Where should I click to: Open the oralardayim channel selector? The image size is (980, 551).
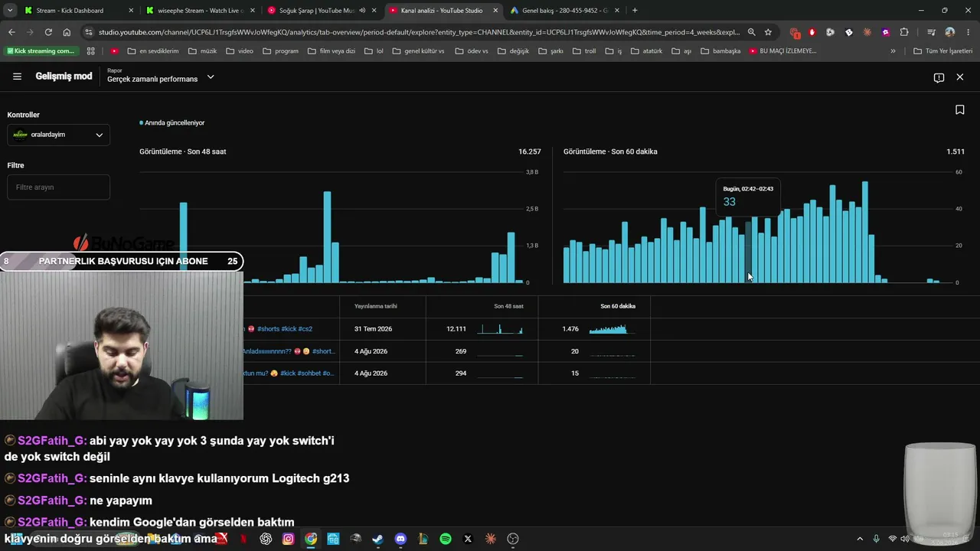(x=58, y=135)
